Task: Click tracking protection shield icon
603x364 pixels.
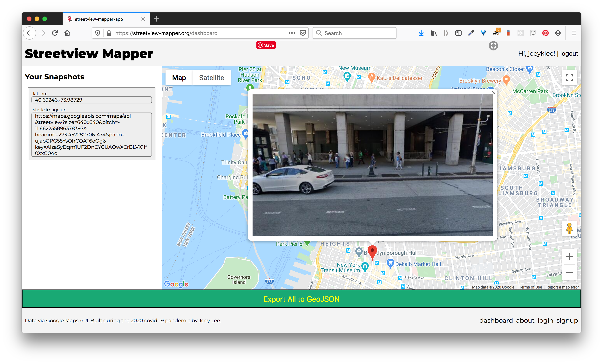Action: pyautogui.click(x=98, y=33)
